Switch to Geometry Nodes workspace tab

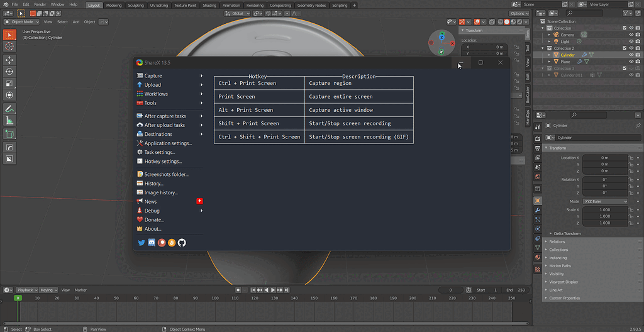pos(311,5)
